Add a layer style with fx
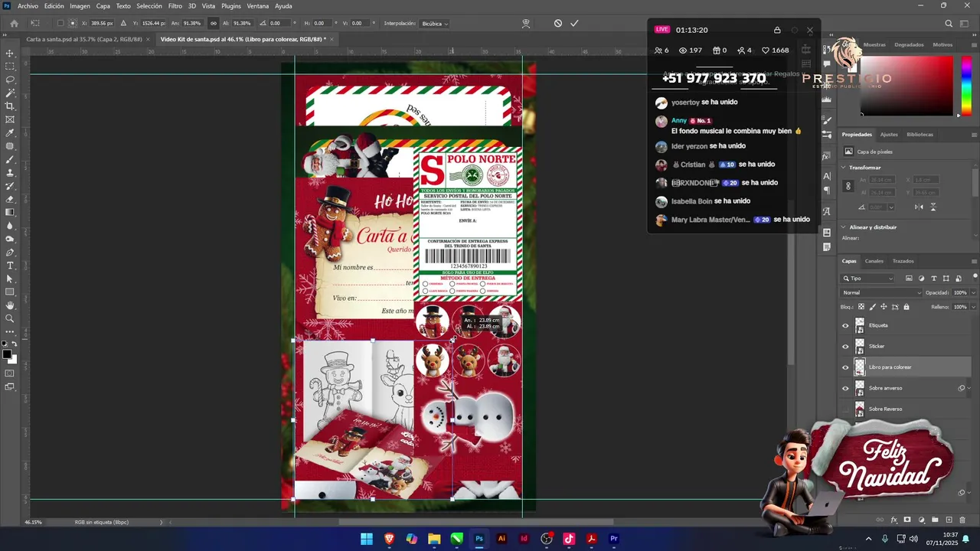The width and height of the screenshot is (980, 551). click(x=893, y=520)
